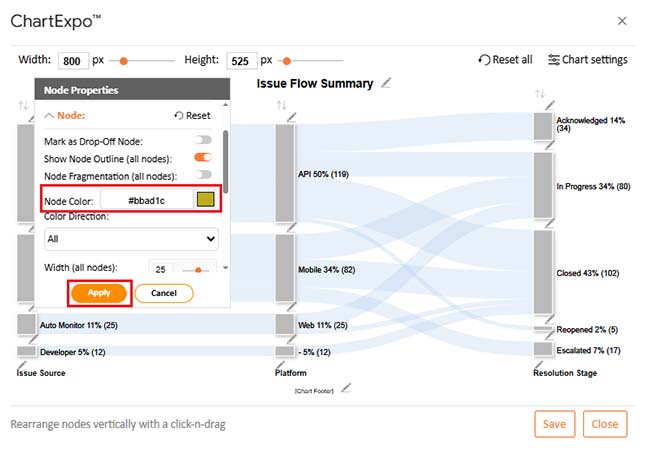The width and height of the screenshot is (650, 454).
Task: Open Chart settings
Action: 588,60
